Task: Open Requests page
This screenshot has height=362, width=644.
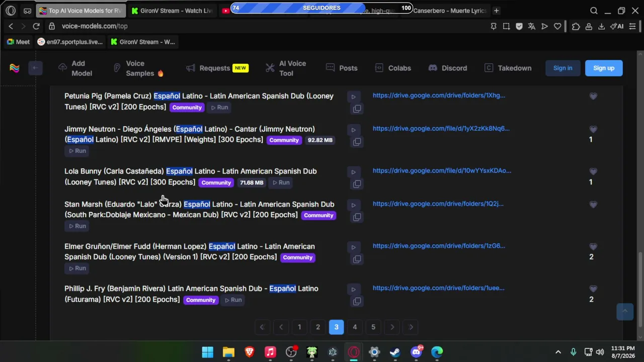Action: [x=217, y=68]
